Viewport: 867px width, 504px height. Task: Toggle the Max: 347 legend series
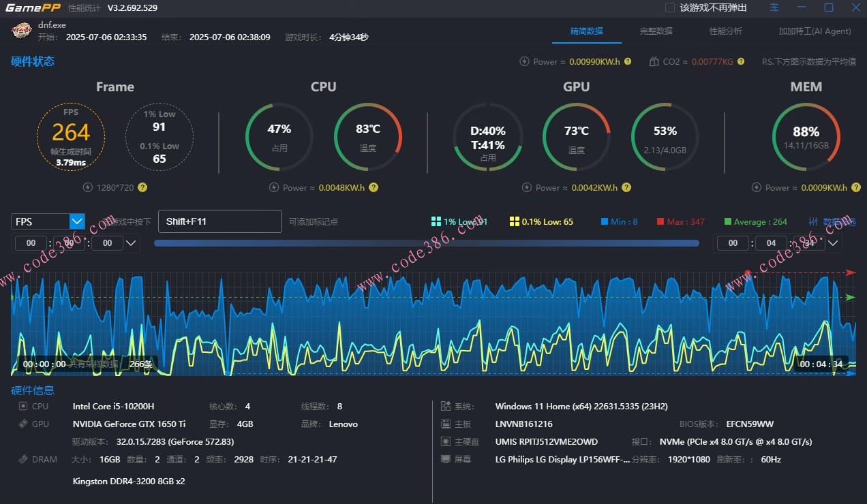tap(680, 221)
